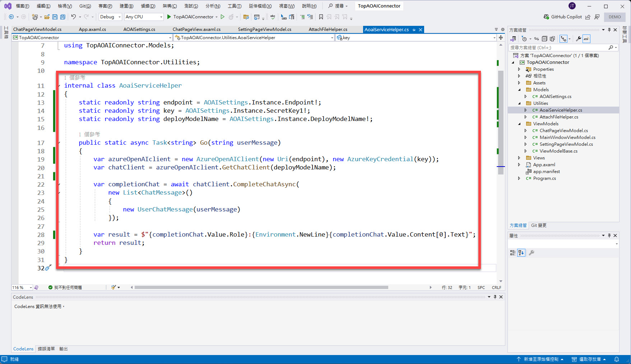Toggle Alphabetical sort in the Properties panel
Viewport: 631px width, 364px height.
(521, 253)
